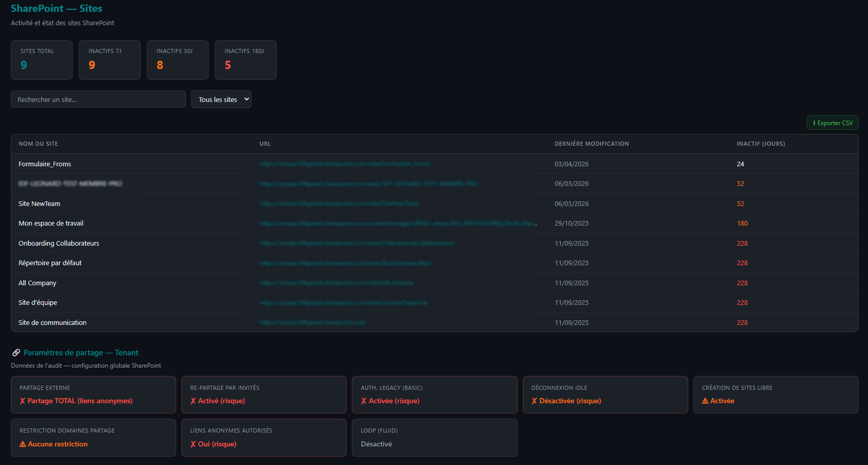This screenshot has height=465, width=868.
Task: Open the Tous les sites dropdown
Action: 221,99
